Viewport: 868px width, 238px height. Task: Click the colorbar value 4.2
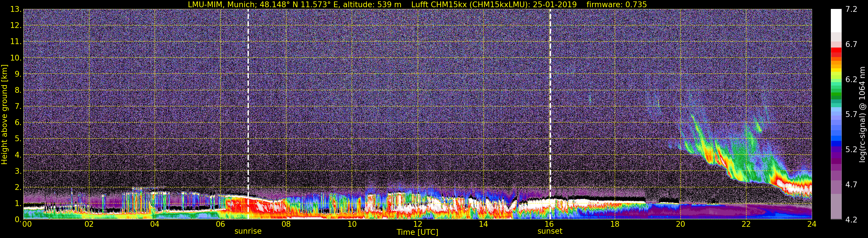[851, 220]
